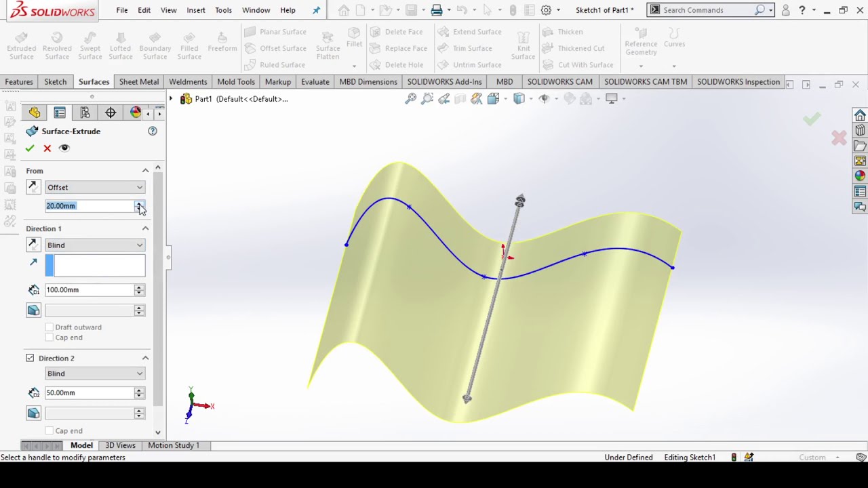Switch to ConfigurationManager tab icon

coord(85,113)
